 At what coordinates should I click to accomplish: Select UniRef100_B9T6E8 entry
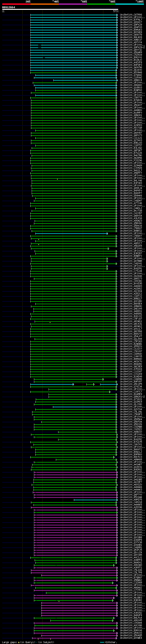click(x=131, y=32)
